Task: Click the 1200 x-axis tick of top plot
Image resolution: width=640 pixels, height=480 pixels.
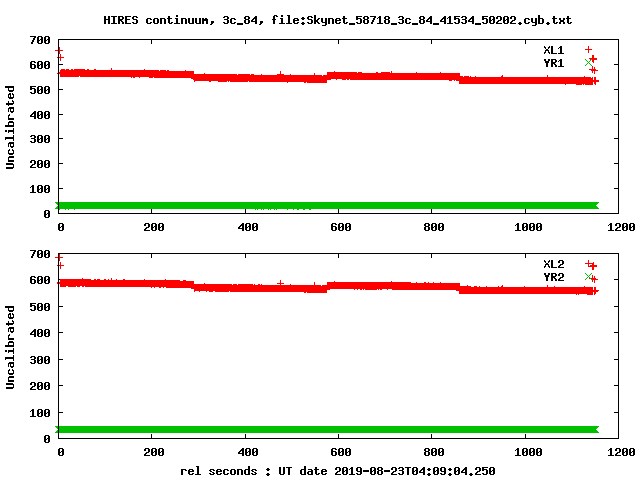Action: (x=621, y=227)
